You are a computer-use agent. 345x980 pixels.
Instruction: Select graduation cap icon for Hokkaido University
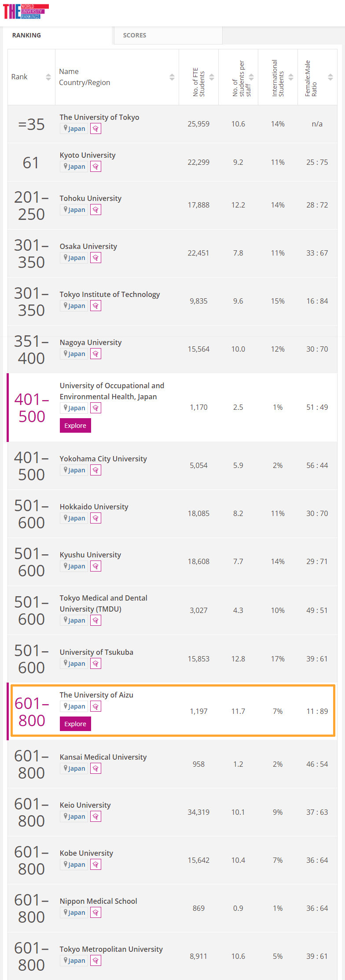[x=95, y=518]
